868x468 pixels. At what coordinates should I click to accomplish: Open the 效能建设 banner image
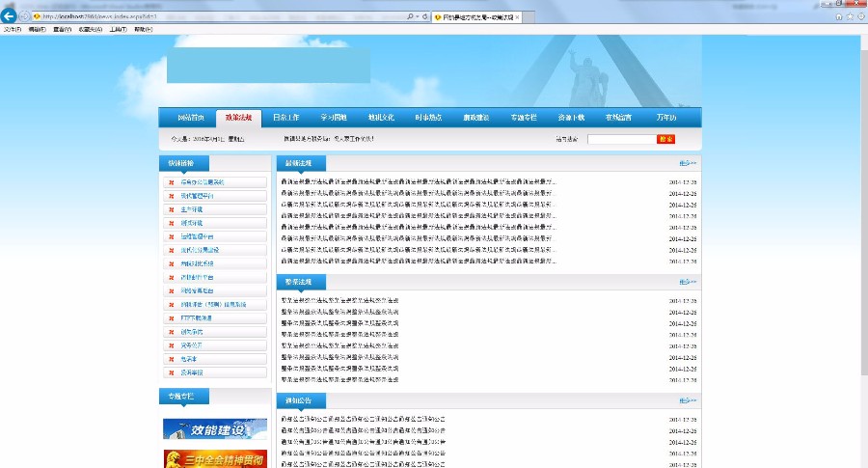click(x=215, y=429)
